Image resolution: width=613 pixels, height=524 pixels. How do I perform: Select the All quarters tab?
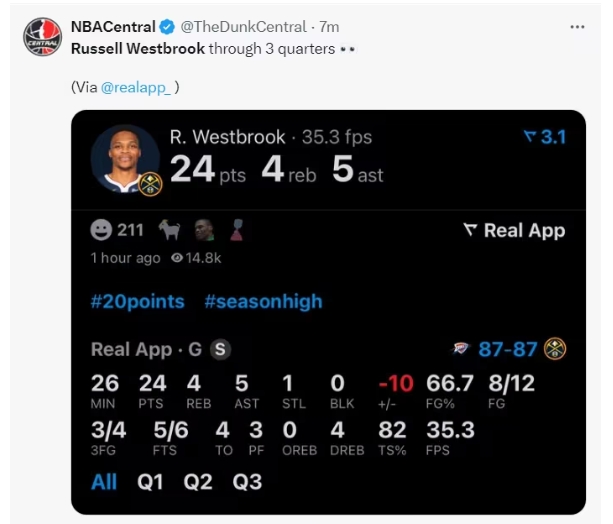(x=104, y=481)
